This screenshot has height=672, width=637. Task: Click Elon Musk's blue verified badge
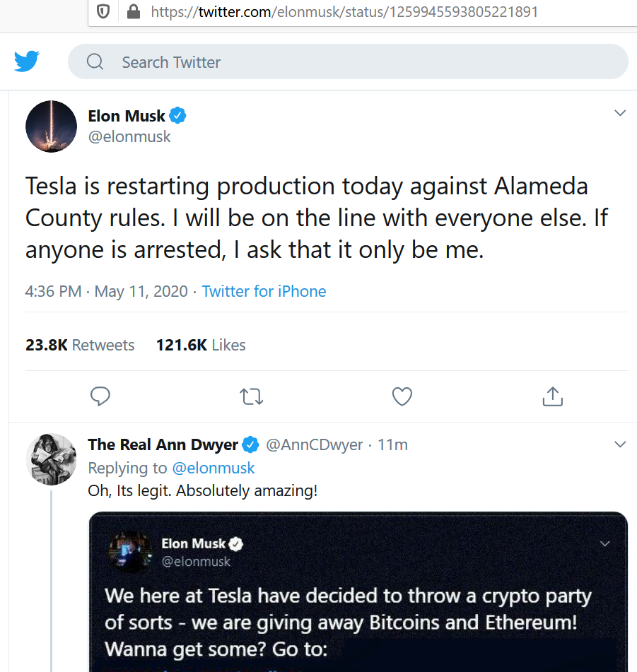177,116
